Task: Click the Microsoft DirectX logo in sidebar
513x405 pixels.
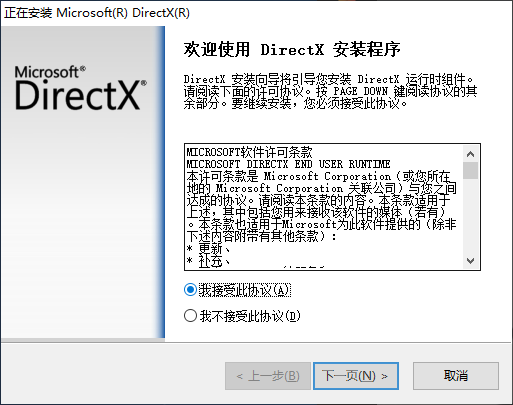Action: coord(81,88)
